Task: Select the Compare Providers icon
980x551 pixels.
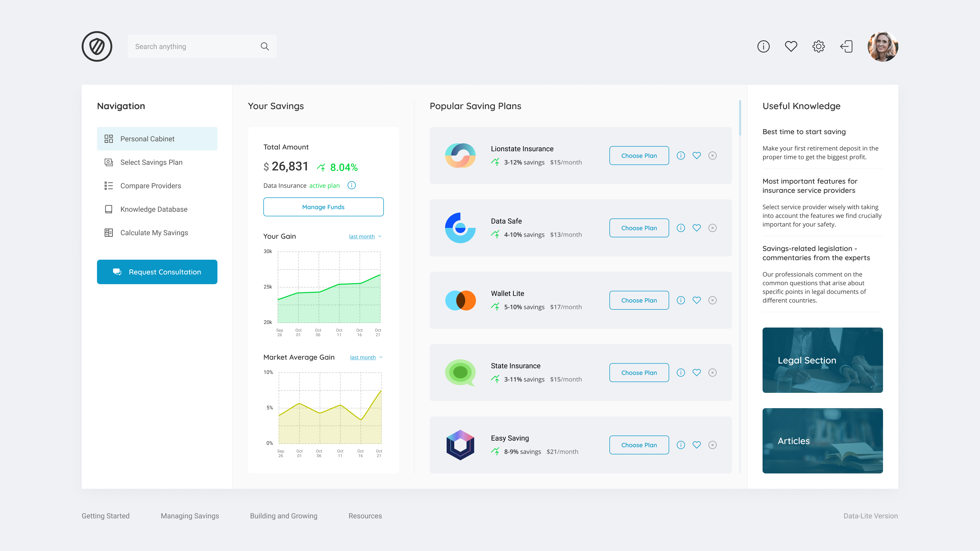Action: (x=109, y=185)
